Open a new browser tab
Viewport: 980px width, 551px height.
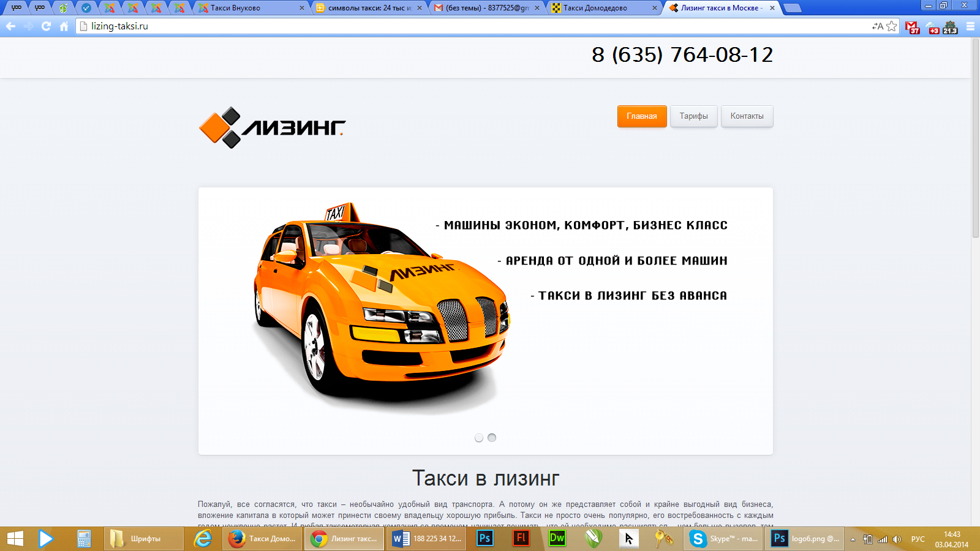click(793, 8)
